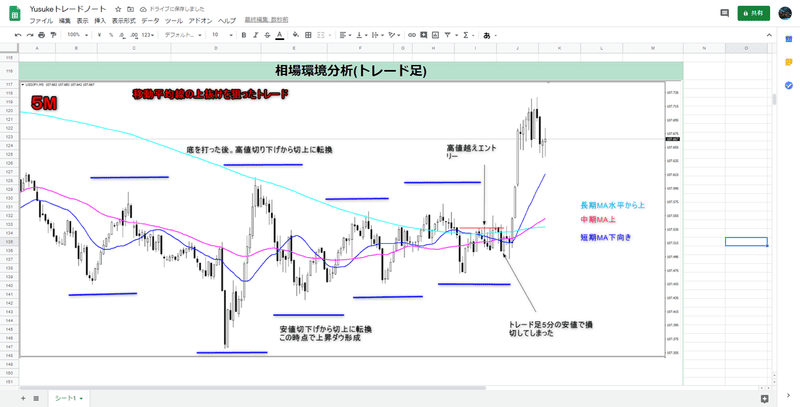Collapse the toolbar with the up chevron
Image resolution: width=800 pixels, height=407 pixels.
click(x=769, y=35)
